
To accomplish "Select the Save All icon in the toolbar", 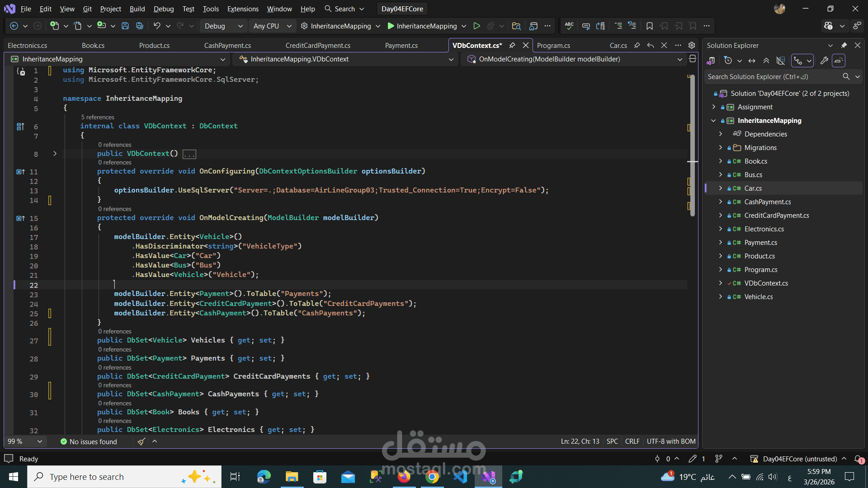I will pyautogui.click(x=139, y=26).
